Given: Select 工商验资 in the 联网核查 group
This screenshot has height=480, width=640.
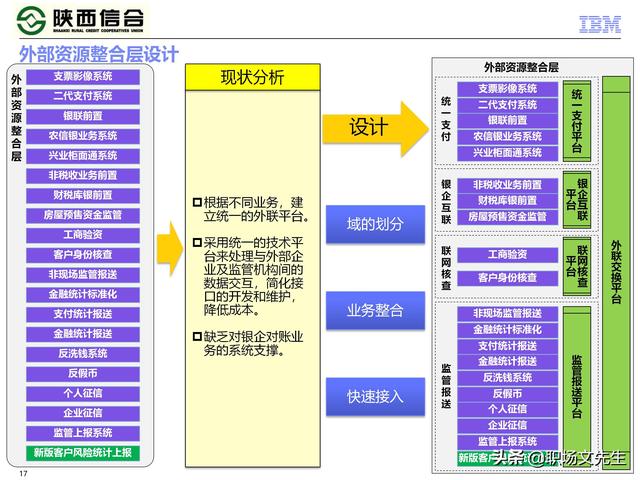Looking at the screenshot, I should point(507,255).
